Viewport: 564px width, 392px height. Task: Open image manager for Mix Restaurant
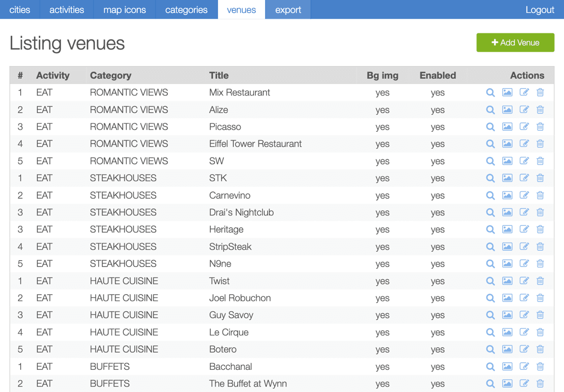pyautogui.click(x=507, y=92)
